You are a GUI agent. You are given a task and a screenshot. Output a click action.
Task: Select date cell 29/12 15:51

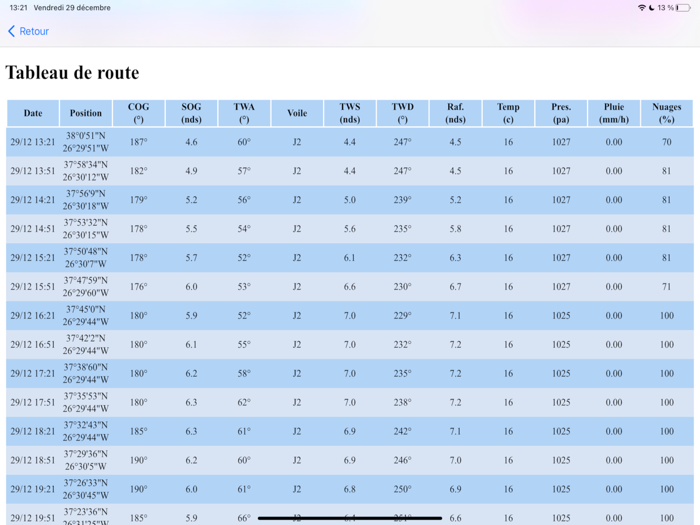coord(33,287)
